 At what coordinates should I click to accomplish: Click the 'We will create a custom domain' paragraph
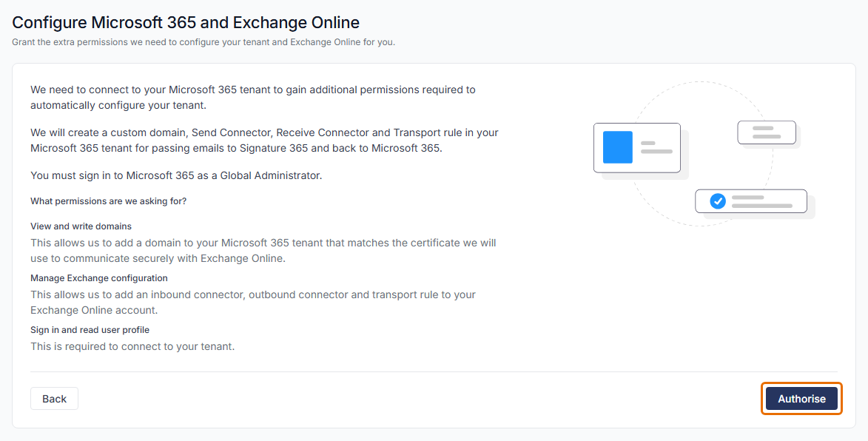[x=265, y=141]
